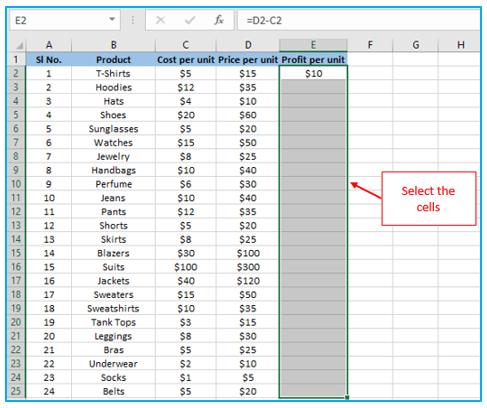The width and height of the screenshot is (487, 408).
Task: Click the 'Tank Tops' product cell
Action: (113, 322)
